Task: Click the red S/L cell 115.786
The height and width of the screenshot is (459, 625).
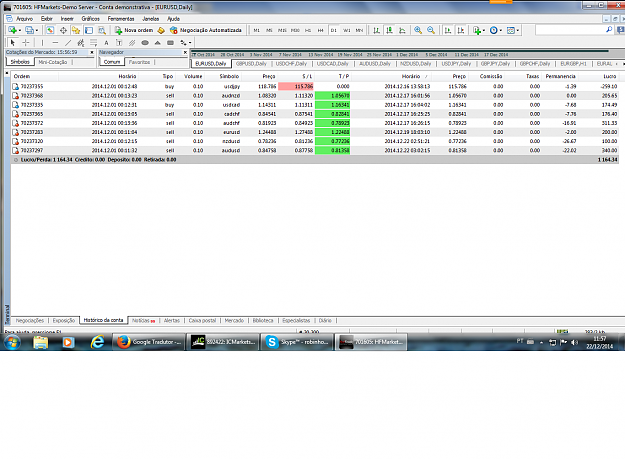Action: click(x=296, y=86)
